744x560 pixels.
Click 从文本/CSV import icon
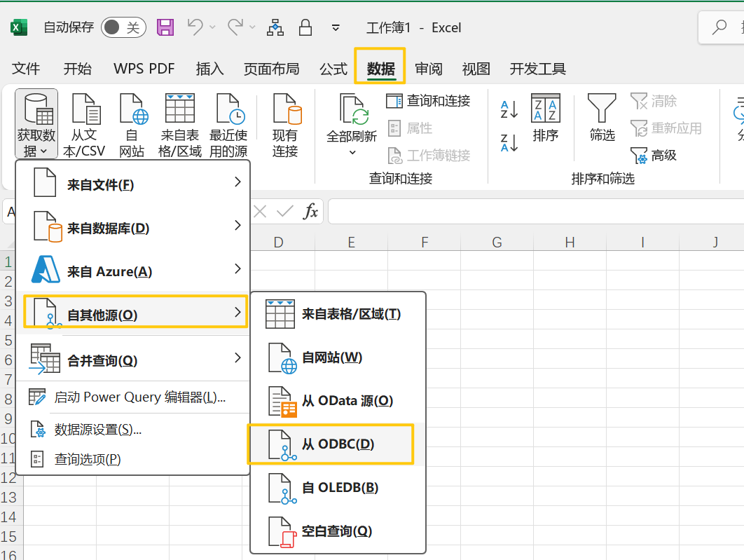[x=84, y=125]
